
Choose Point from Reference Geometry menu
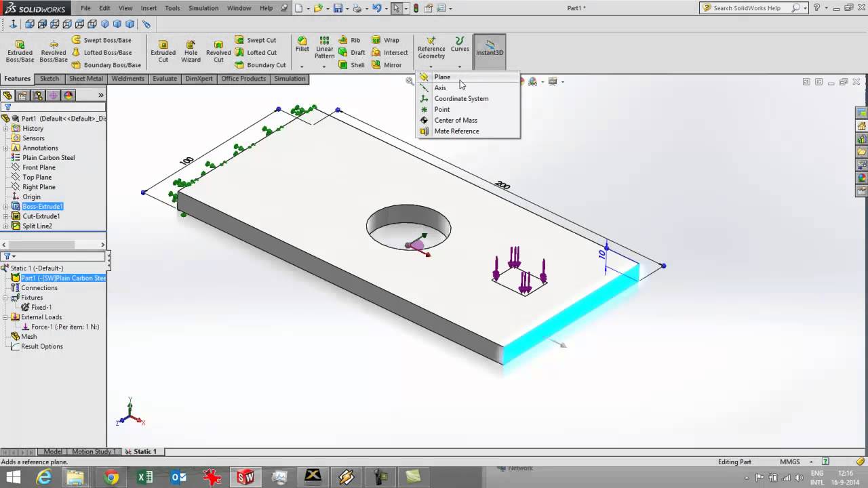point(468,109)
